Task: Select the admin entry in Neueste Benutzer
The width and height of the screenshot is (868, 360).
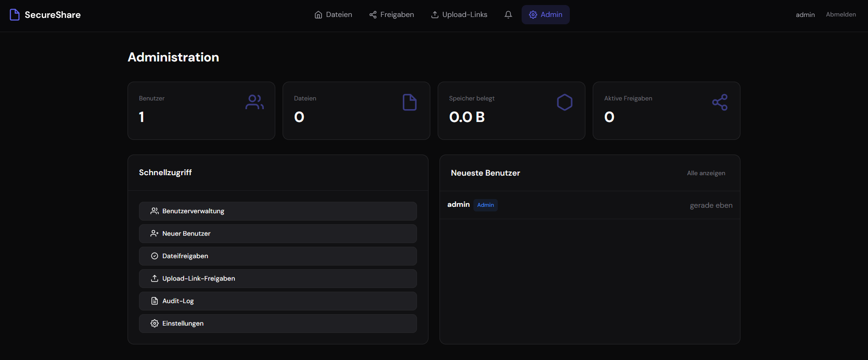Action: 458,205
